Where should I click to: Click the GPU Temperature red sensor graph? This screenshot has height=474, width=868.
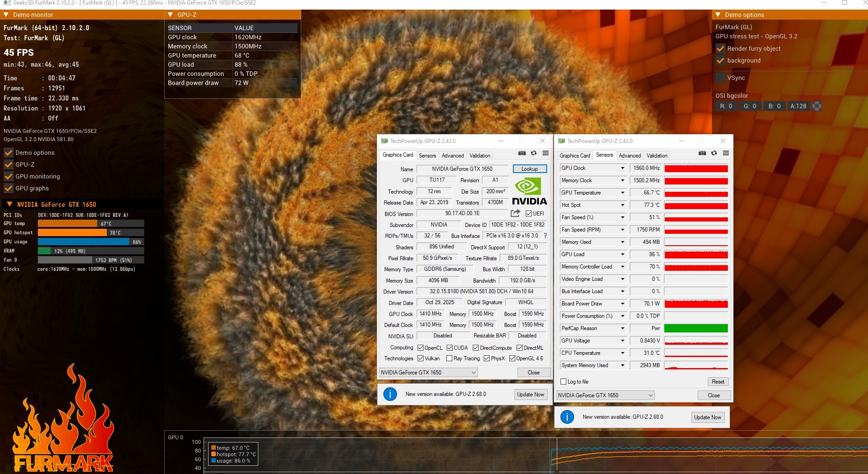pyautogui.click(x=696, y=193)
